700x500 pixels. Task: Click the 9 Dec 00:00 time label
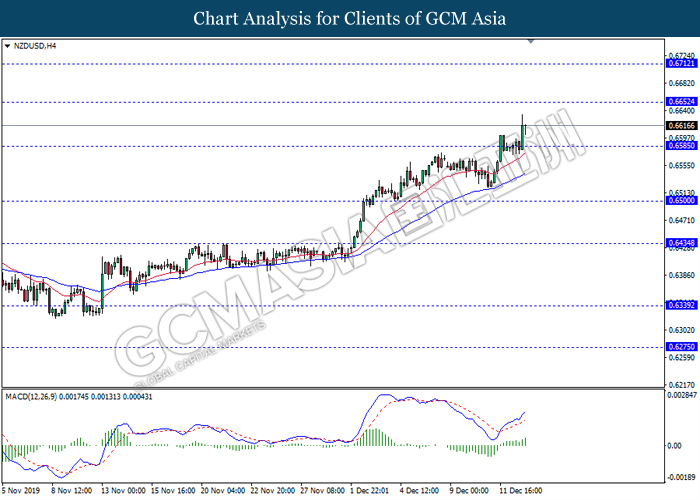[469, 490]
